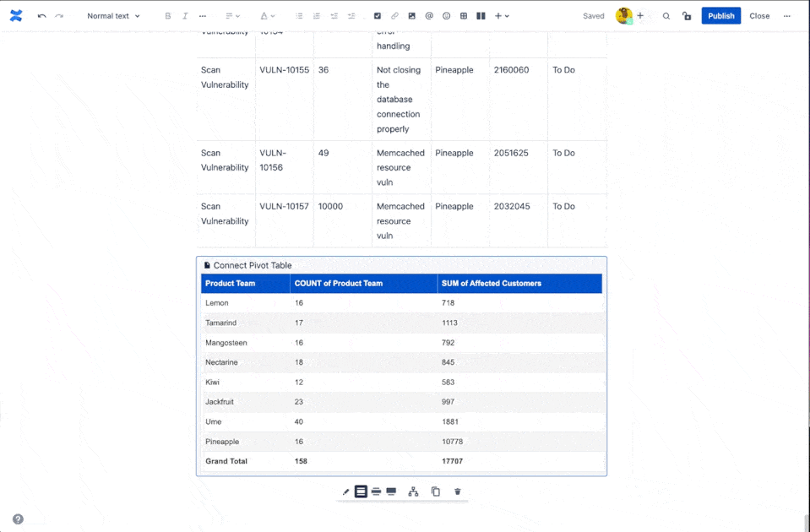Open find and replace search
Image resolution: width=810 pixels, height=532 pixels.
666,16
